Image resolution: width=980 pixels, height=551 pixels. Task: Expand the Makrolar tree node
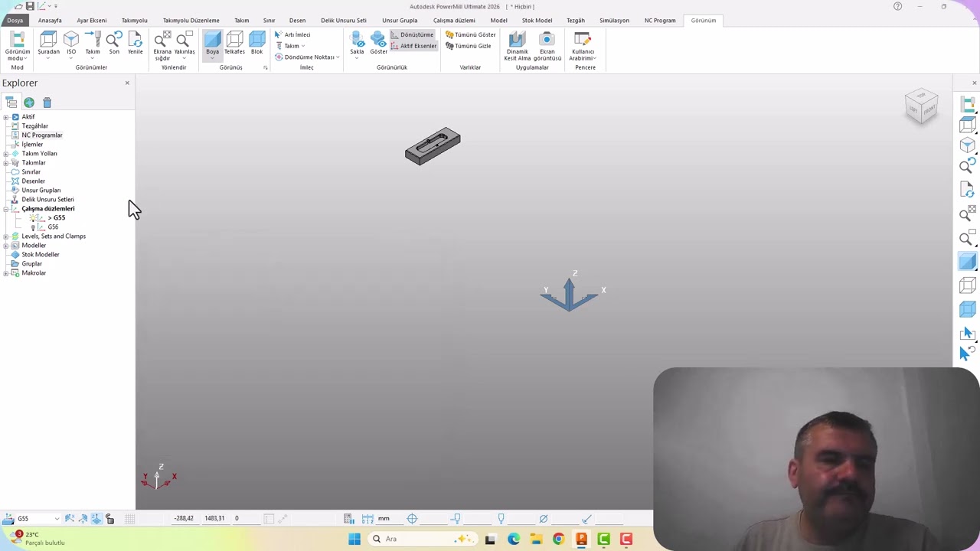tap(6, 273)
